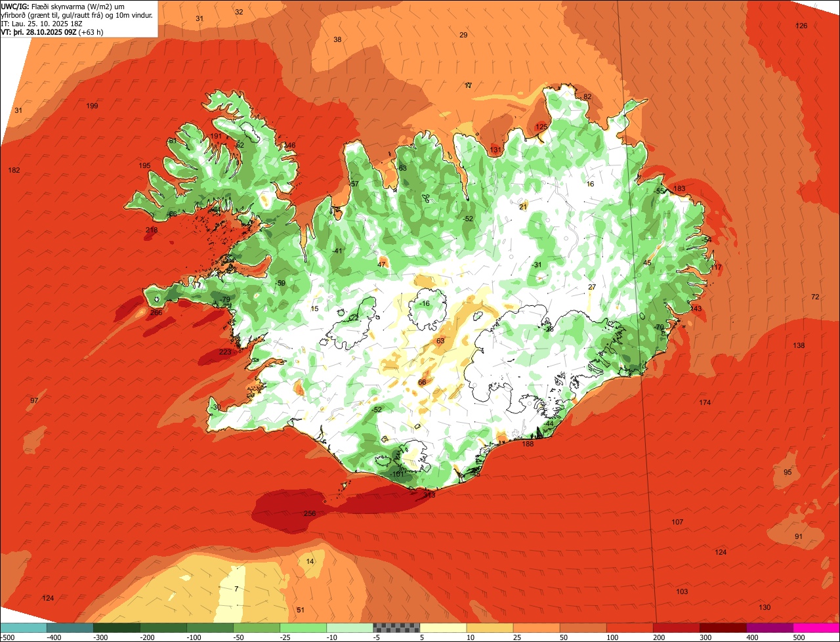Click the checkered -5 to 5 legend swatch
This screenshot has width=840, height=642.
[396, 628]
